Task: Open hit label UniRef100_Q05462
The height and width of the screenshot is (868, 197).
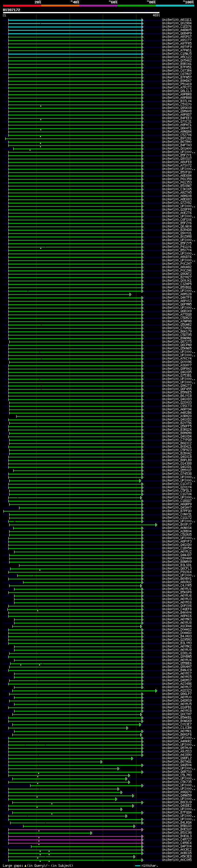Action: pos(177,61)
